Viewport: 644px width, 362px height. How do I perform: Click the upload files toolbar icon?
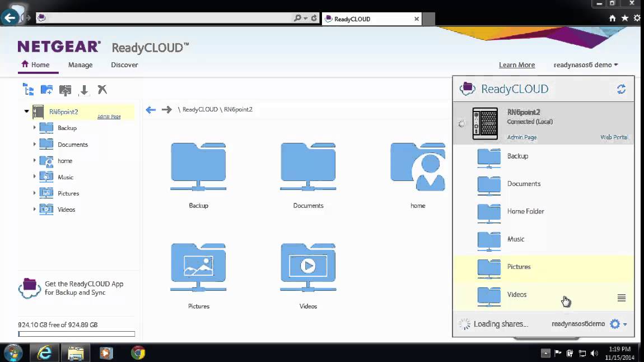(x=66, y=90)
